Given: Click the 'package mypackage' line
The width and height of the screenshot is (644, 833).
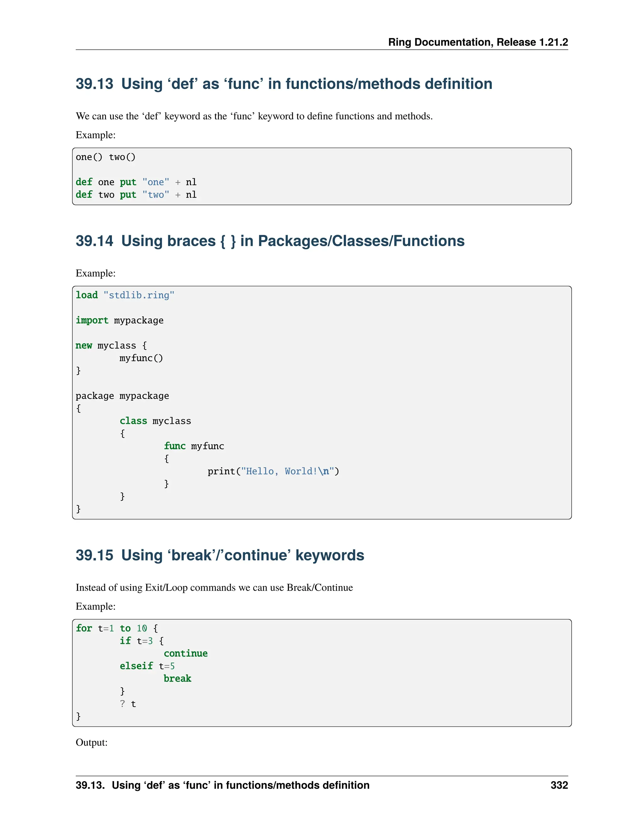Looking at the screenshot, I should [122, 396].
